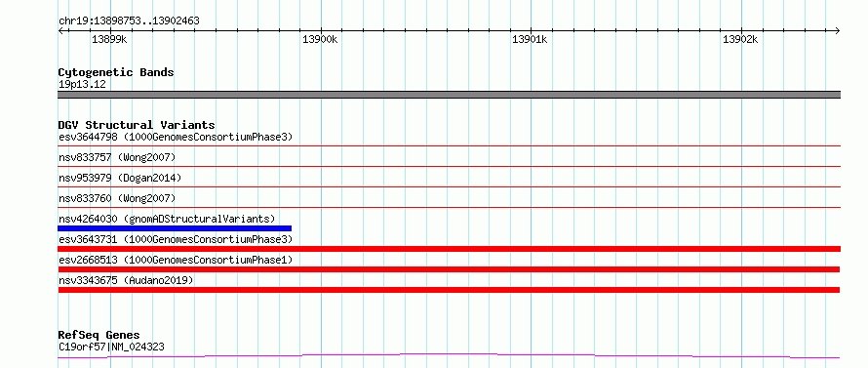Click the left arrow of the coordinate ruler
The image size is (868, 368).
point(60,31)
